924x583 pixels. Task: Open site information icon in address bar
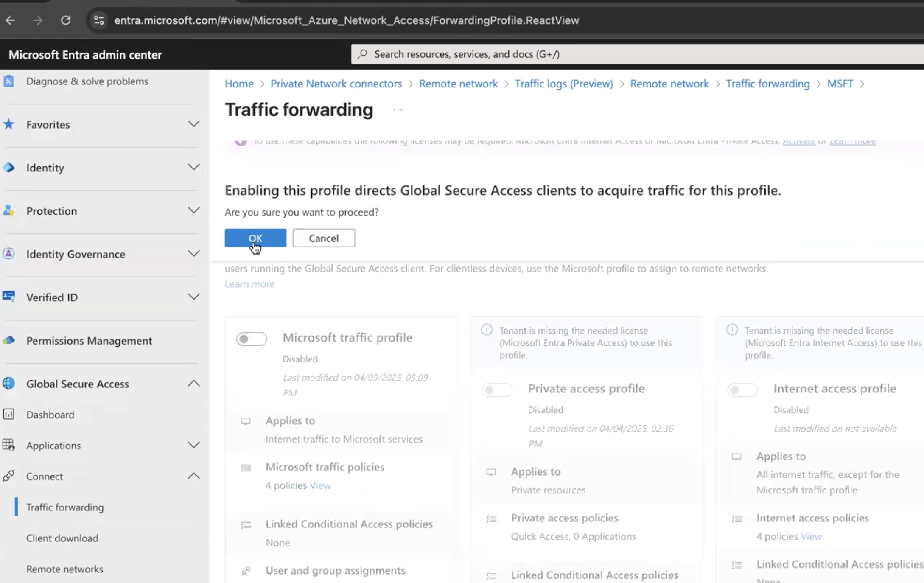(x=99, y=20)
